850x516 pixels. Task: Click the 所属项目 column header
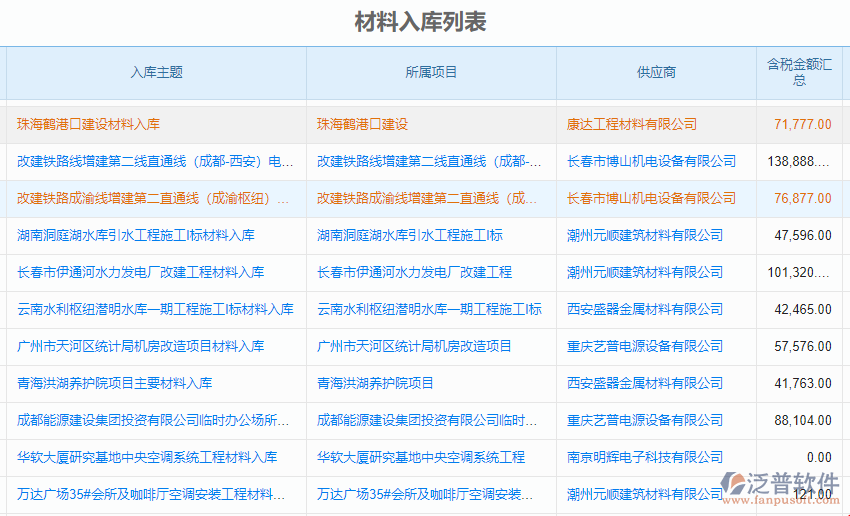click(431, 73)
